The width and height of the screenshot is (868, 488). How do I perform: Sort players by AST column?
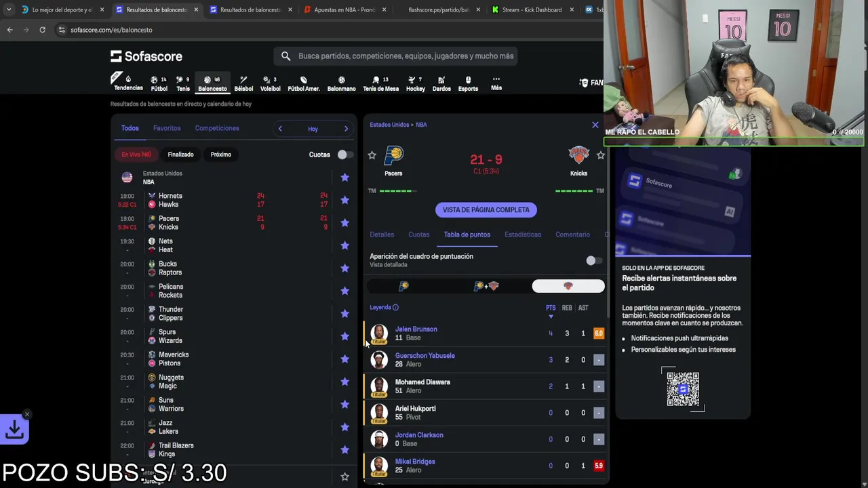(583, 308)
